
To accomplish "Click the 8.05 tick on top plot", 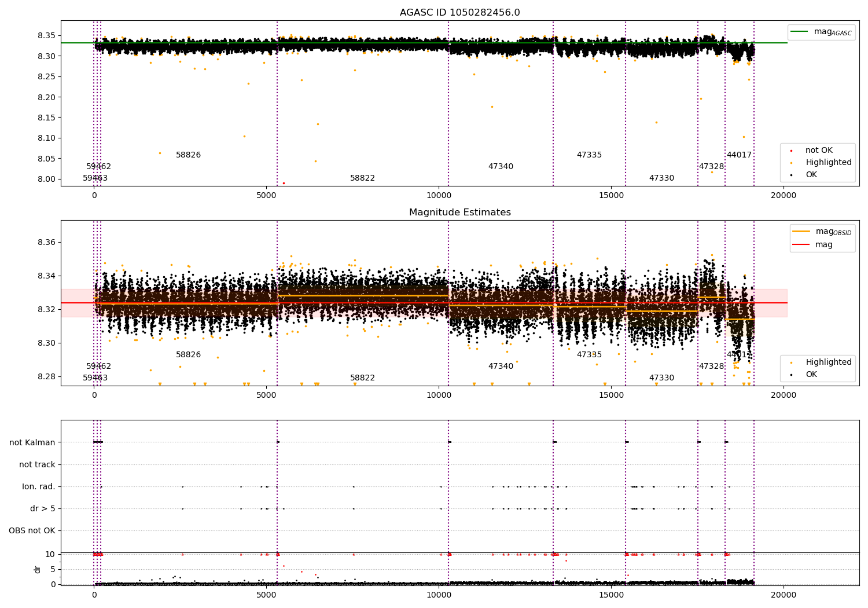I will 46,159.
